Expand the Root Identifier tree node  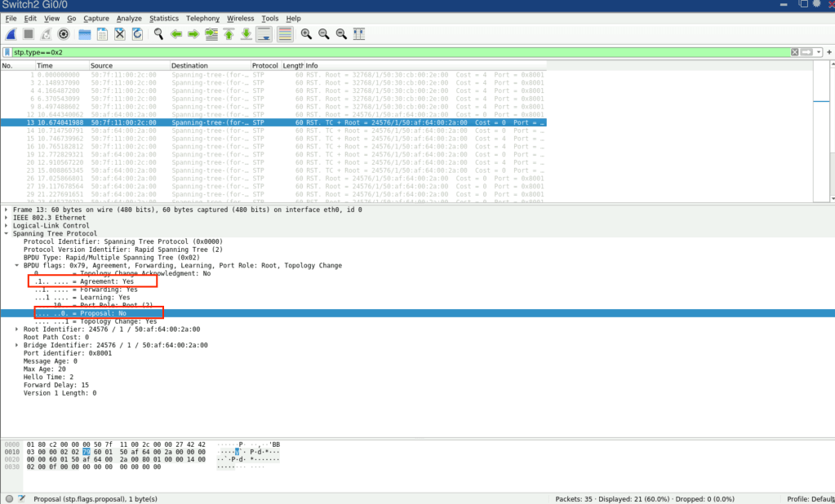[17, 329]
